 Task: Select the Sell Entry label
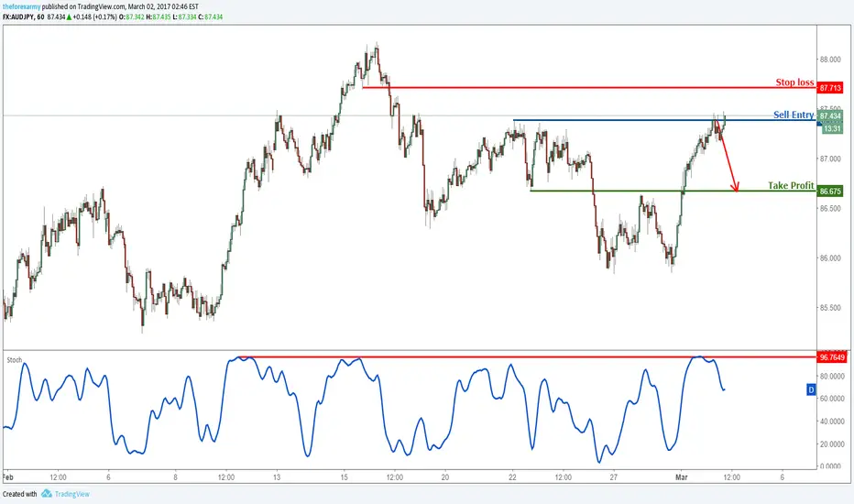[x=794, y=115]
